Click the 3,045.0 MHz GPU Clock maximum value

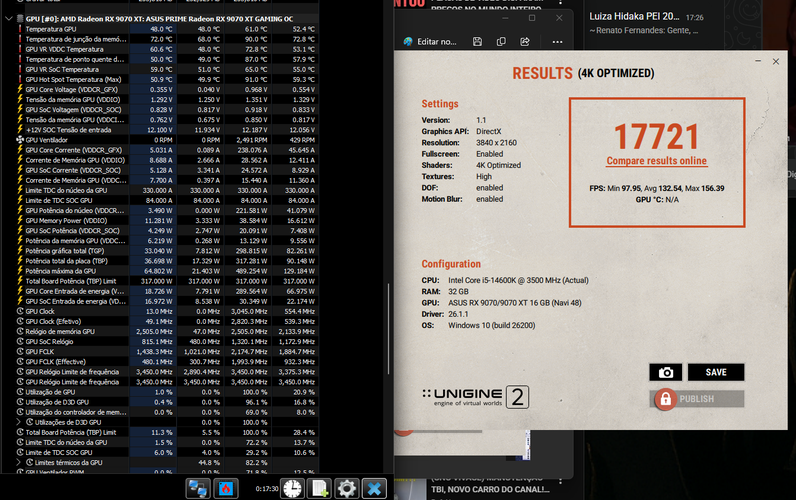click(x=249, y=311)
